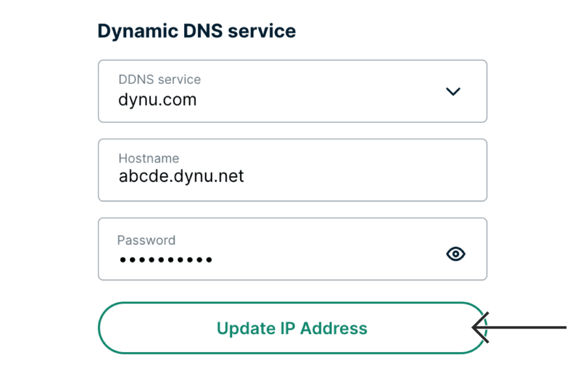Click the chevron on the DDNS service field
This screenshot has height=371, width=588.
pos(453,91)
